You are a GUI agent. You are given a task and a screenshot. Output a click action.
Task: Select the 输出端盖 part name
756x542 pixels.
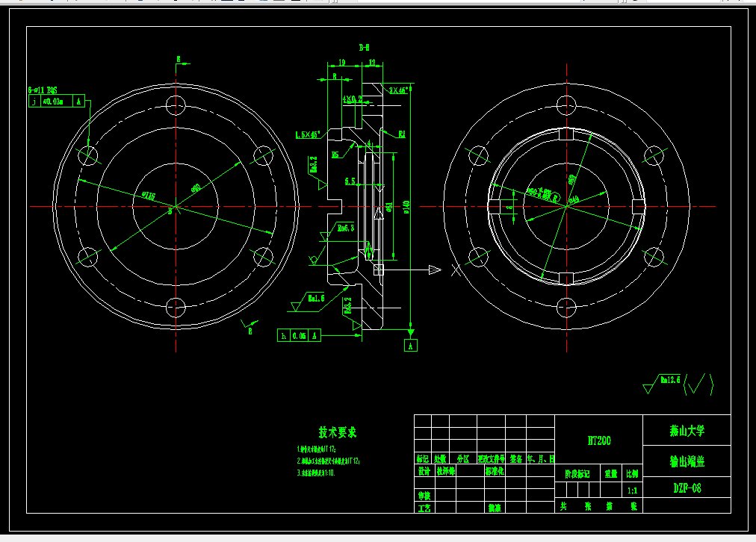pos(687,461)
